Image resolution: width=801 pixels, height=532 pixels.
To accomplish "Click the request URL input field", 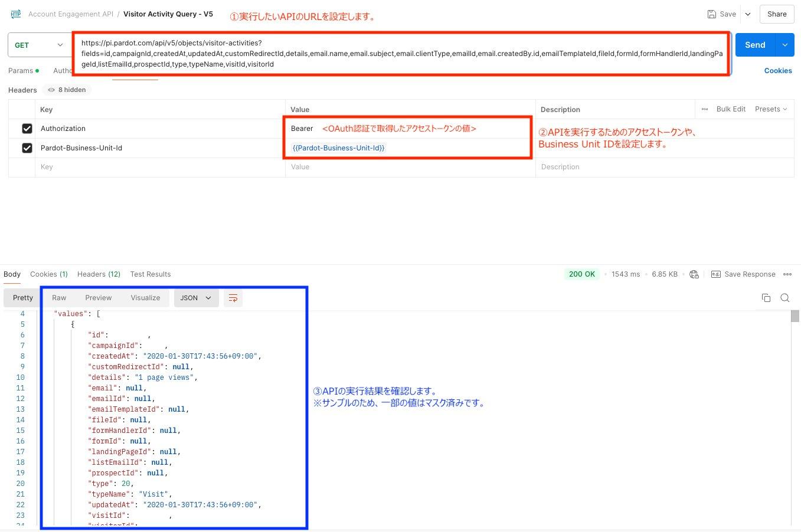I will 401,54.
